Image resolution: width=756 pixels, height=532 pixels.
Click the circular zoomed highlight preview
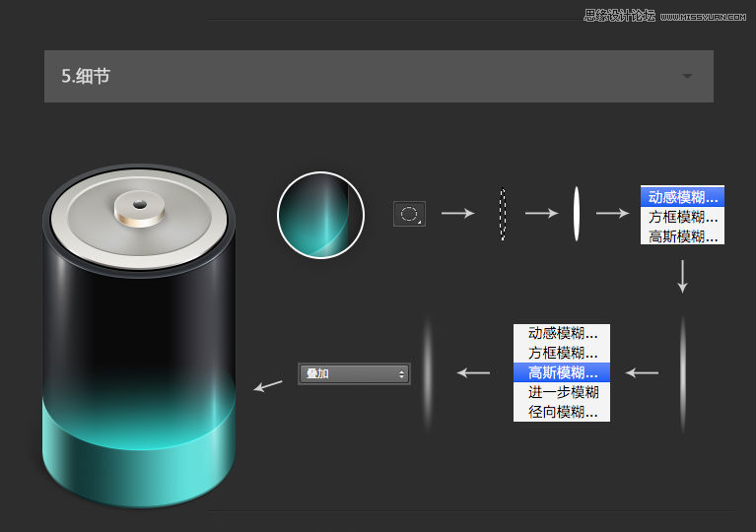pyautogui.click(x=320, y=215)
